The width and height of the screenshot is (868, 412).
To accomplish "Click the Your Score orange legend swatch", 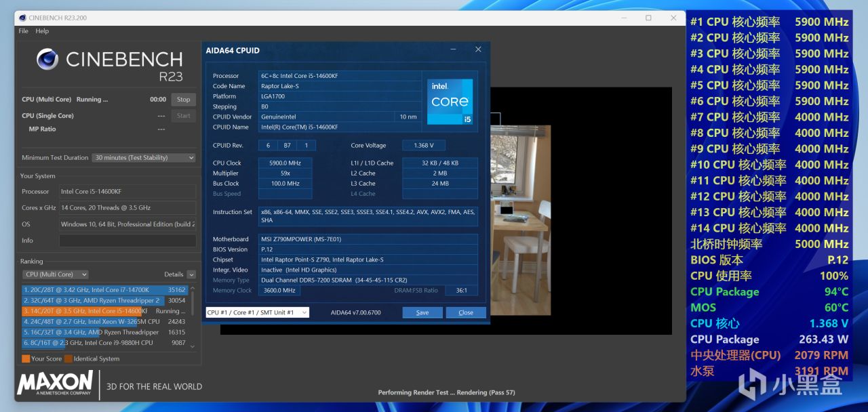I will click(x=26, y=358).
